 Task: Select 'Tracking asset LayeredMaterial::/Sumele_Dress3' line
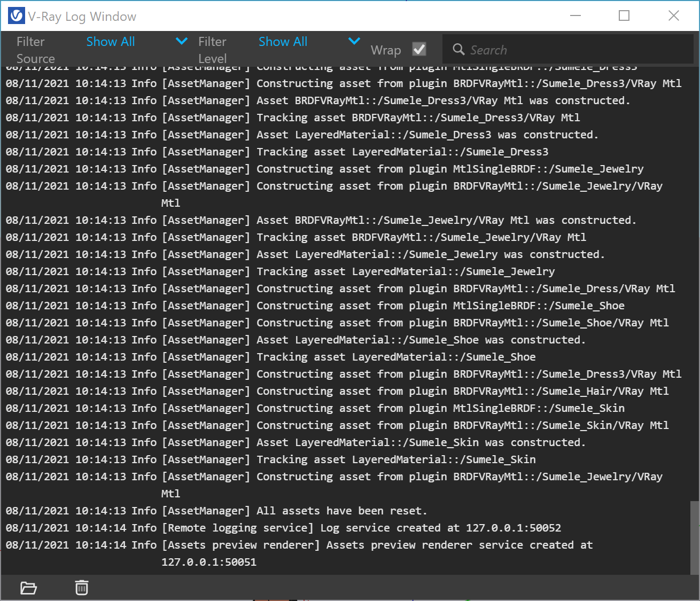[x=277, y=152]
